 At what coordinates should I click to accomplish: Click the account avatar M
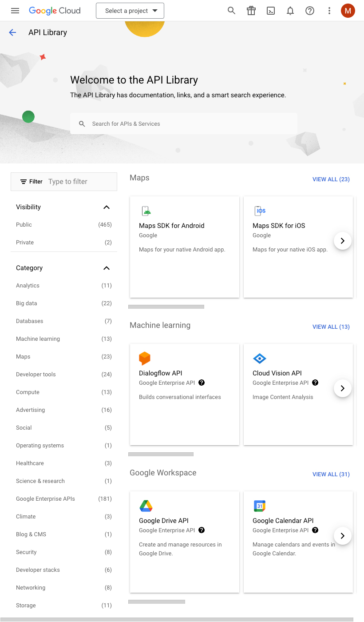pyautogui.click(x=348, y=11)
